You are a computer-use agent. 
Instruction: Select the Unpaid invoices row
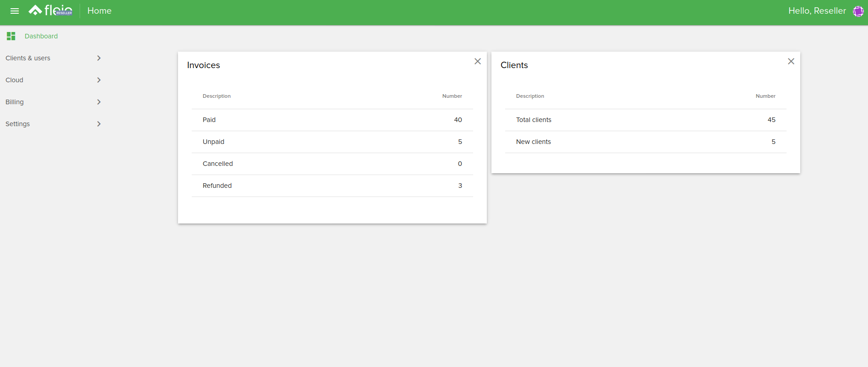click(332, 142)
